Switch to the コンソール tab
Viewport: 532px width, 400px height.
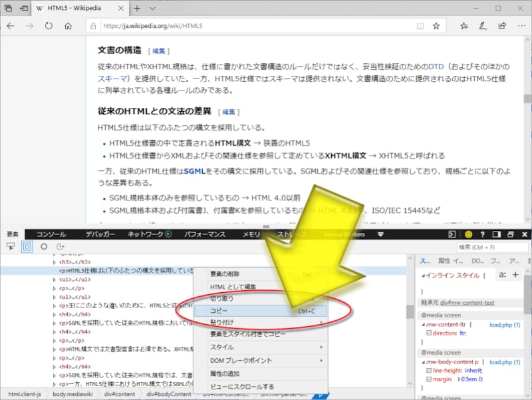pos(51,234)
